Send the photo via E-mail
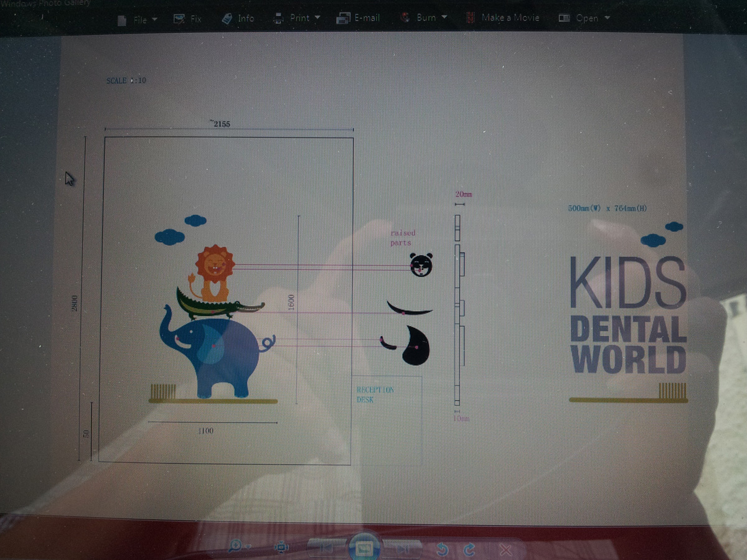Image resolution: width=747 pixels, height=560 pixels. pyautogui.click(x=358, y=18)
